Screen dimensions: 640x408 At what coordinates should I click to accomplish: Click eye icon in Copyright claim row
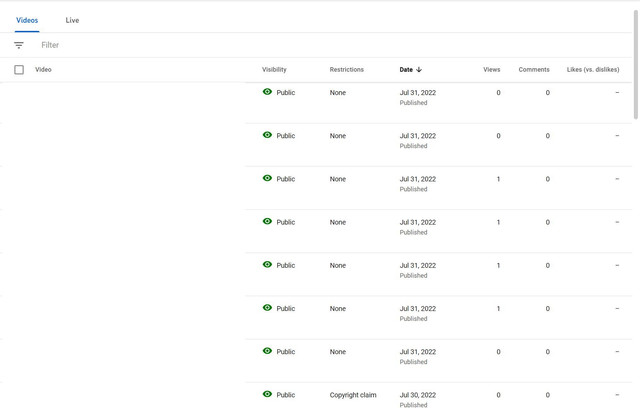click(x=267, y=394)
